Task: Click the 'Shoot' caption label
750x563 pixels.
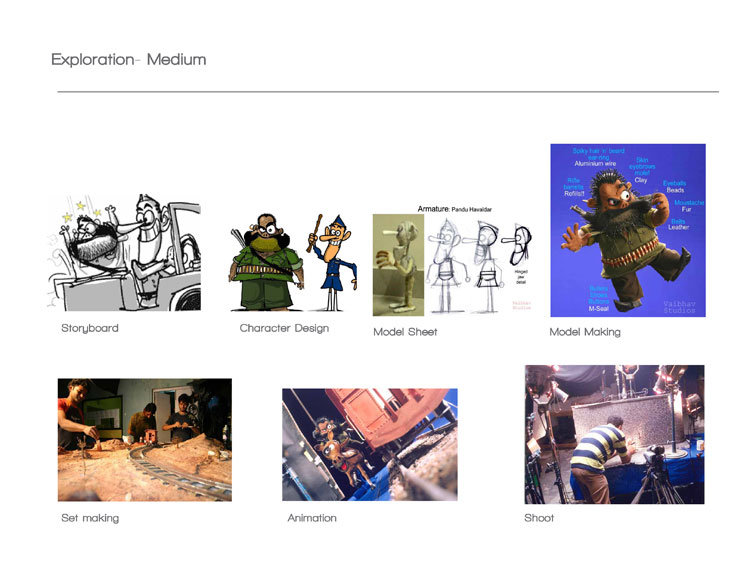Action: [x=539, y=518]
